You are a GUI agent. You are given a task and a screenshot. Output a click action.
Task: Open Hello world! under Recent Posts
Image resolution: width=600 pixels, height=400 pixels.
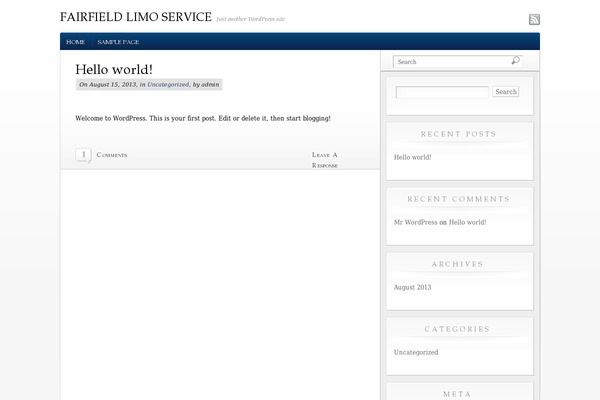coord(412,157)
